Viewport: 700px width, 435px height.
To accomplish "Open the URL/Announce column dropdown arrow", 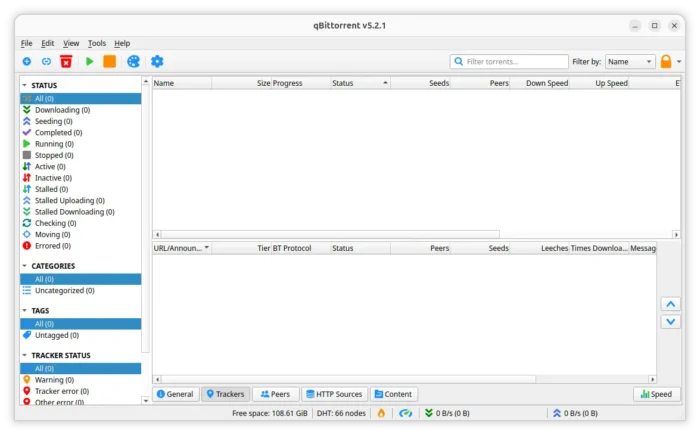I will pyautogui.click(x=207, y=247).
